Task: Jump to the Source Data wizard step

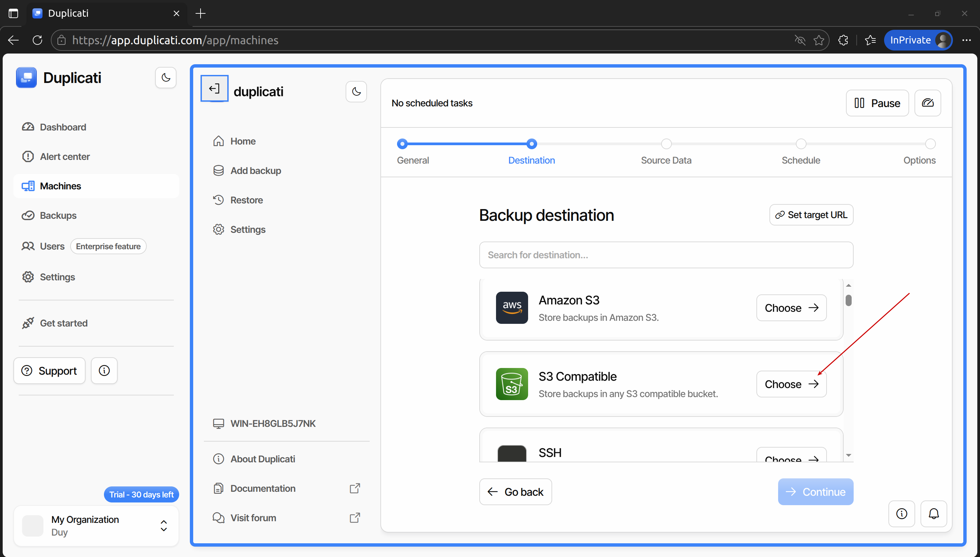Action: (666, 144)
